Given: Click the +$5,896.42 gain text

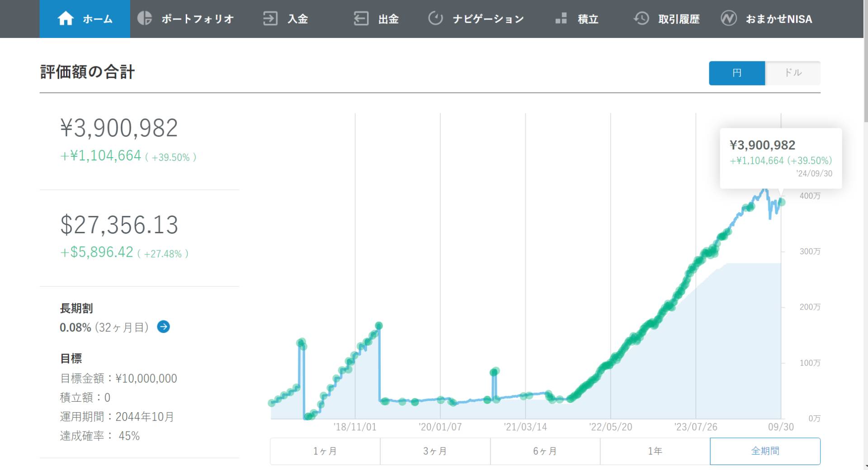Looking at the screenshot, I should click(x=97, y=252).
